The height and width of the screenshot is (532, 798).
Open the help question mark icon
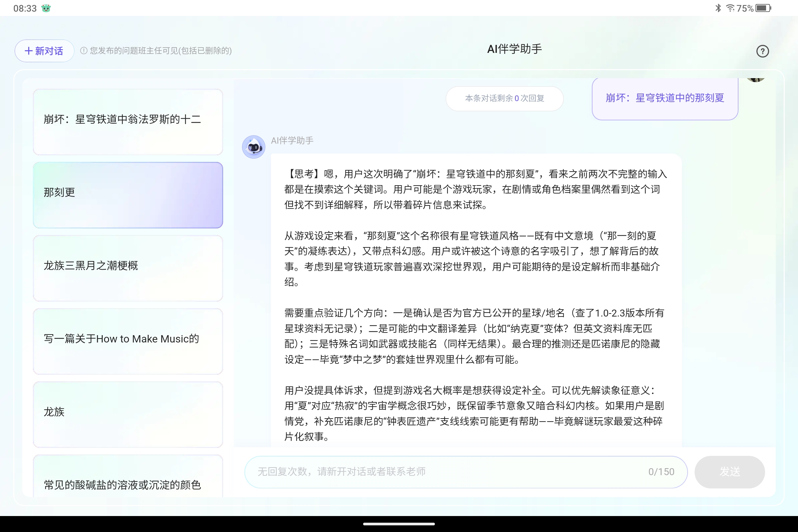coord(762,51)
